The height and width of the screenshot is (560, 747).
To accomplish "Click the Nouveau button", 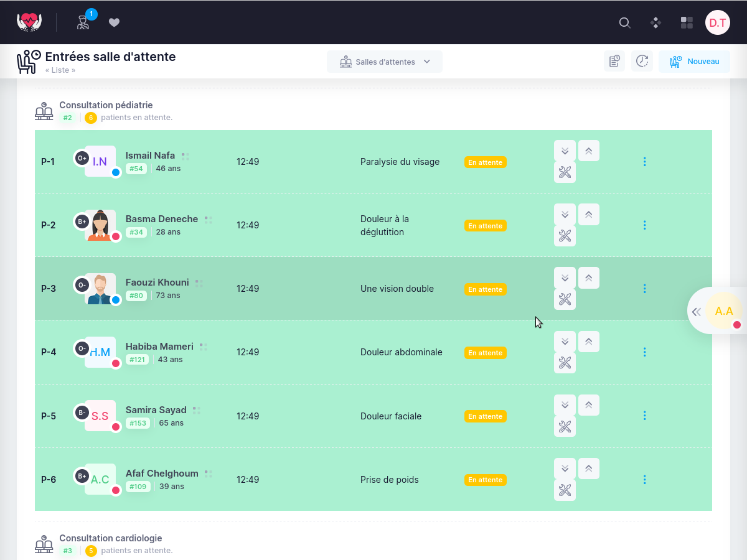I will pyautogui.click(x=694, y=62).
